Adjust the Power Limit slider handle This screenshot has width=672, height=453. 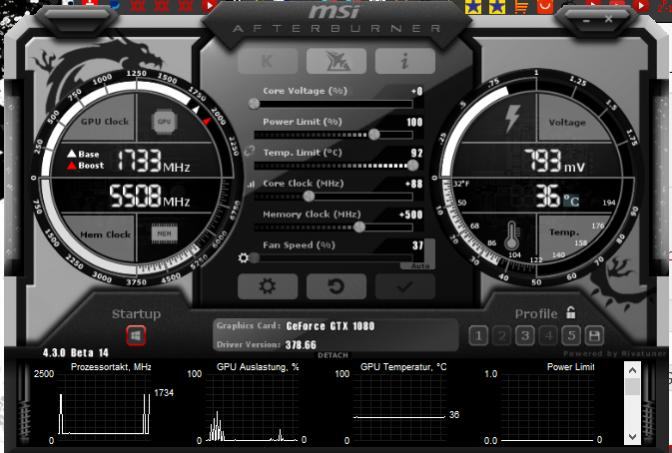(x=374, y=135)
